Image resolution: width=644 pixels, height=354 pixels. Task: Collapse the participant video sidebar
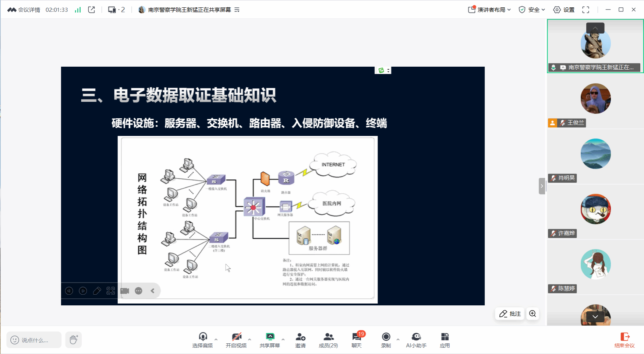coord(542,186)
